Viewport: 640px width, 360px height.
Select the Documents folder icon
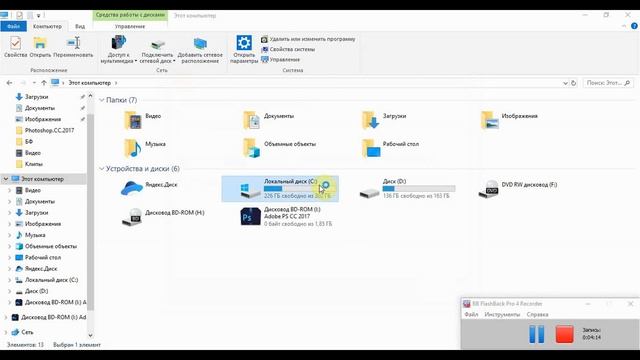pyautogui.click(x=251, y=120)
